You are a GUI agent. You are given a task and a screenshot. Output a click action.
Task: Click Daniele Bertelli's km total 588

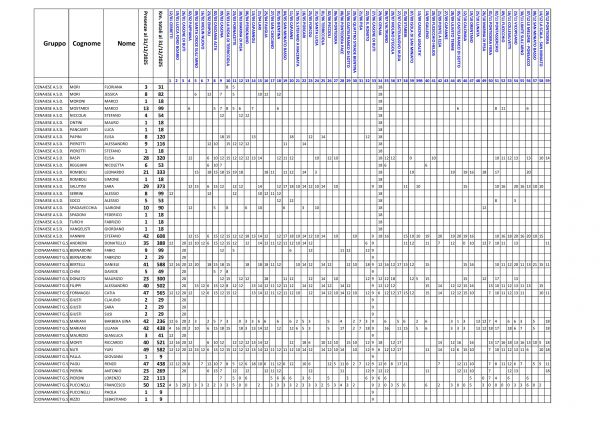click(x=160, y=262)
